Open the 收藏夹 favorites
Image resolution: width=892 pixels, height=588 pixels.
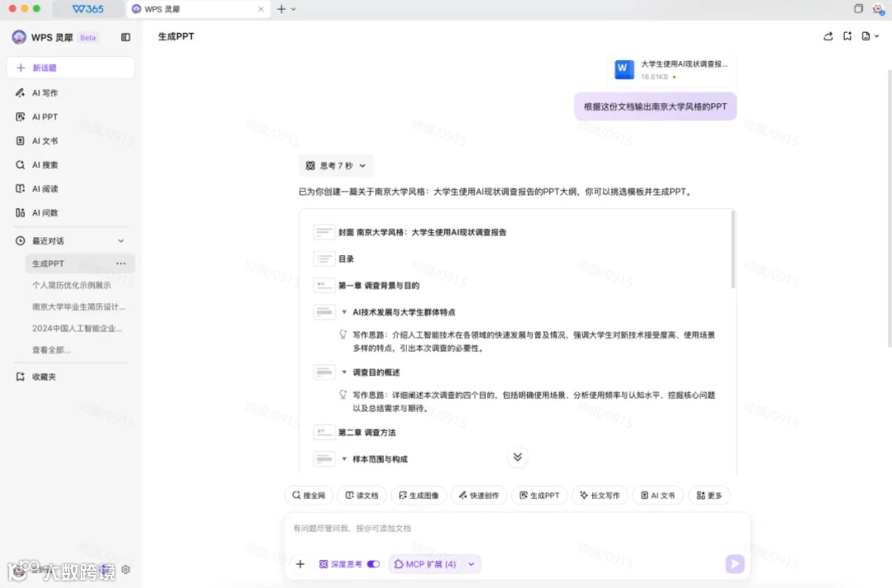[43, 377]
